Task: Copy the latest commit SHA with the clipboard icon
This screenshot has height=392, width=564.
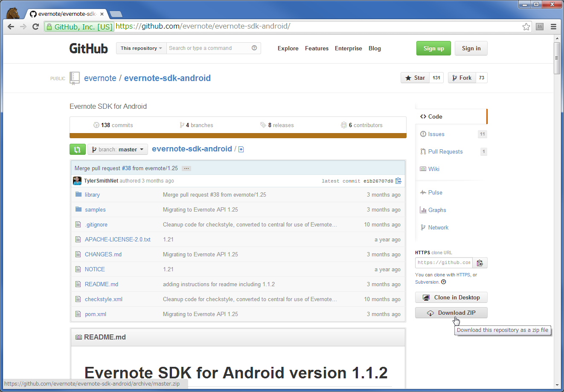Action: click(398, 181)
